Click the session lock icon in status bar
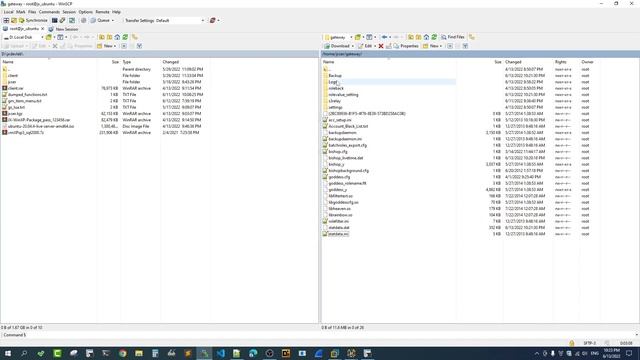 (572, 343)
